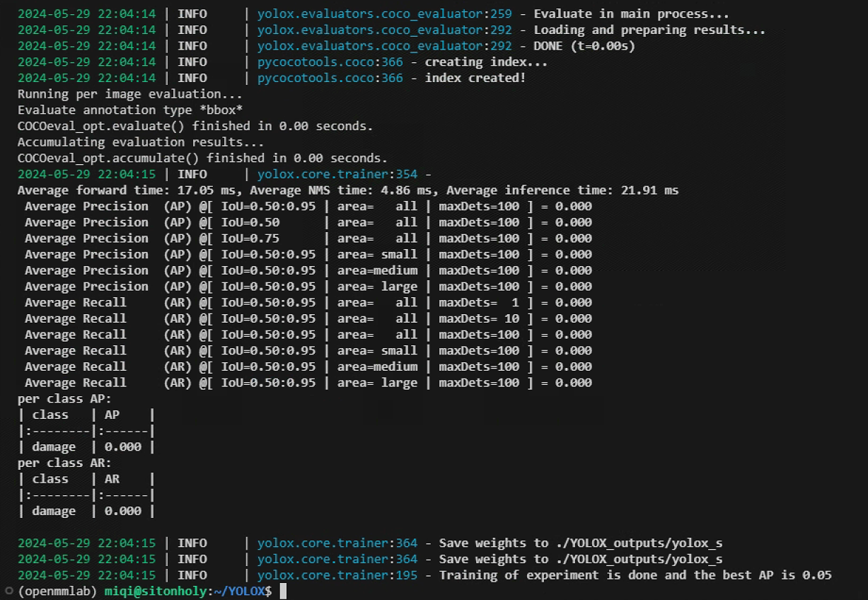Select the "per class AR:" heading
Viewport: 868px width, 600px height.
tap(64, 463)
